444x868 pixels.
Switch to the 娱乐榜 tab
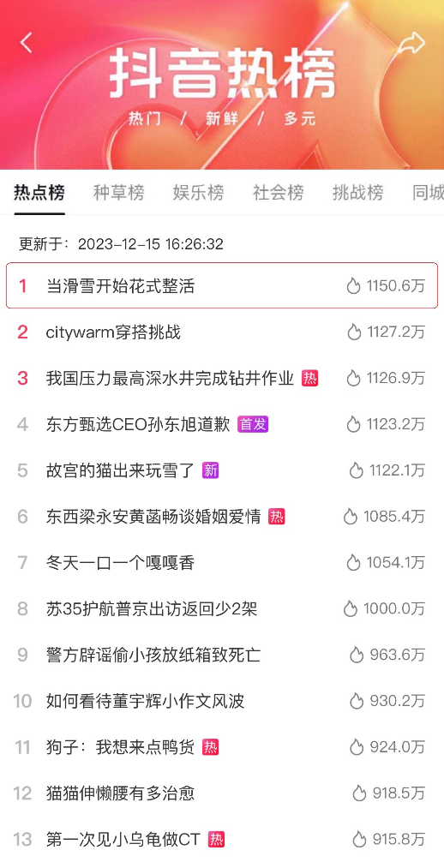(x=198, y=193)
